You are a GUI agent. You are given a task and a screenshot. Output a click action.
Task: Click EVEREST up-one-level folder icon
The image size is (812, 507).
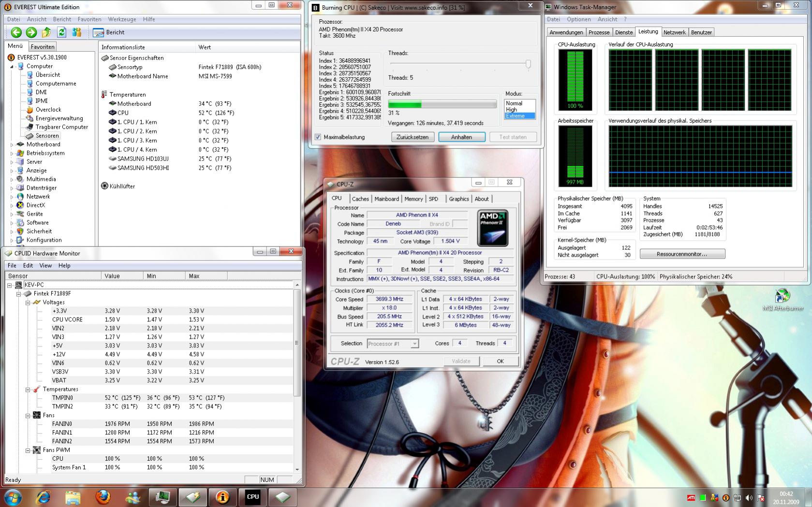[46, 32]
